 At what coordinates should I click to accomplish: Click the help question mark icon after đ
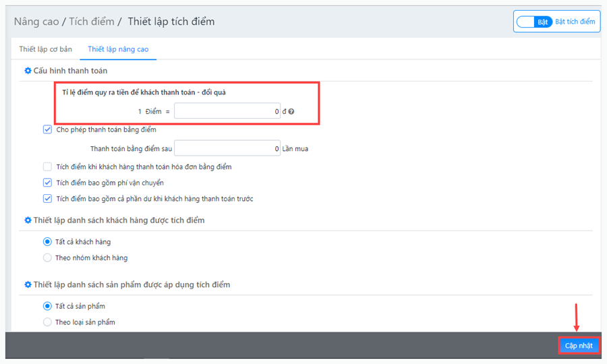pyautogui.click(x=291, y=111)
